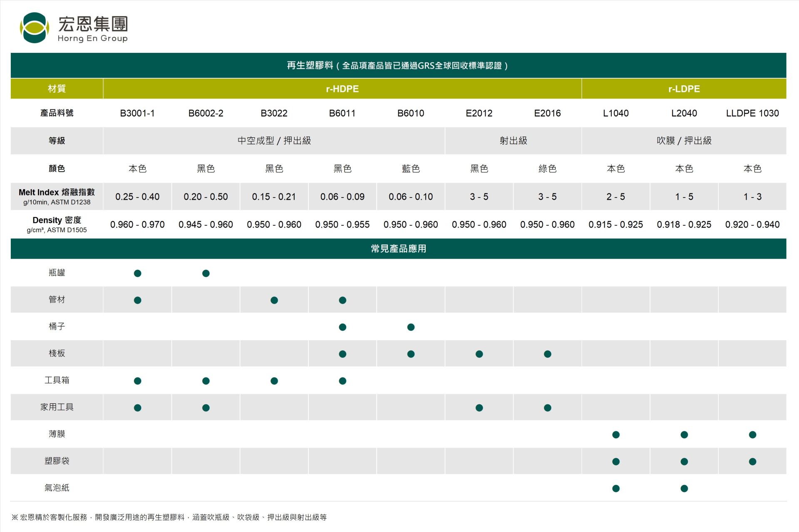
Task: Click the L2040 dot in 氣泡紙 row
Action: click(x=684, y=488)
